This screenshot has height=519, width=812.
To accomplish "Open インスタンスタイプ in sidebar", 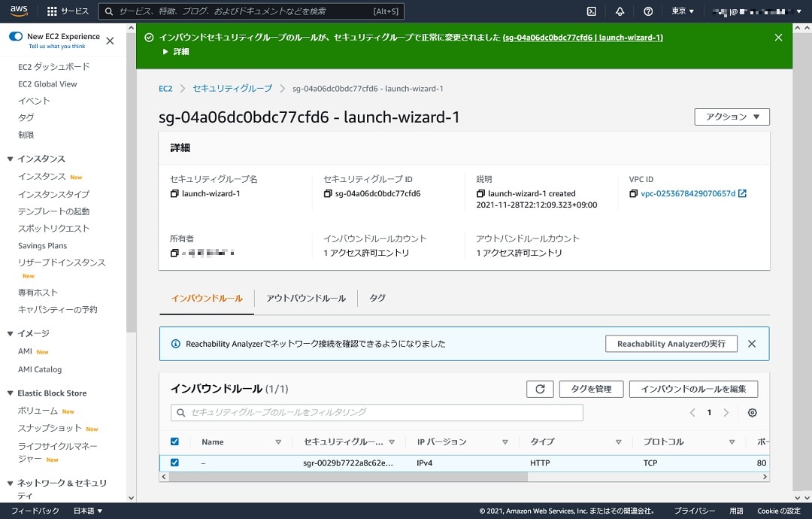I will pyautogui.click(x=54, y=194).
